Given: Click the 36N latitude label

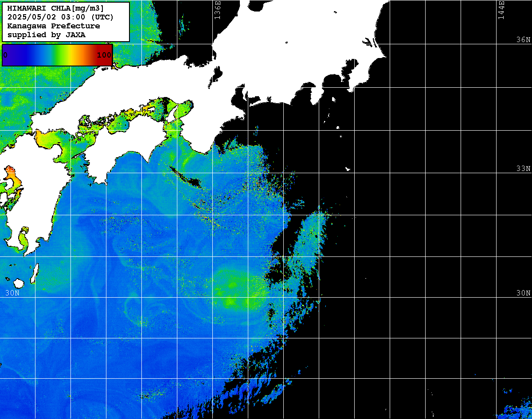Looking at the screenshot, I should [x=523, y=40].
